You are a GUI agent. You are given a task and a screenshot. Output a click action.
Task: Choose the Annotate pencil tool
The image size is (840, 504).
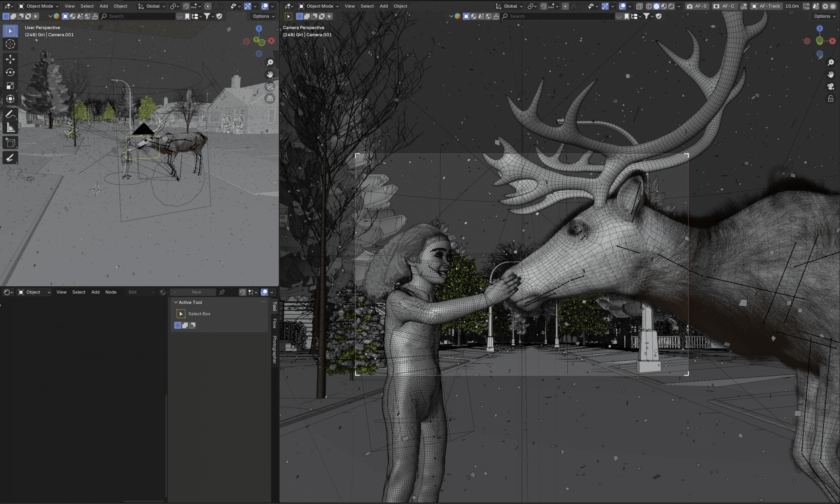pyautogui.click(x=10, y=114)
